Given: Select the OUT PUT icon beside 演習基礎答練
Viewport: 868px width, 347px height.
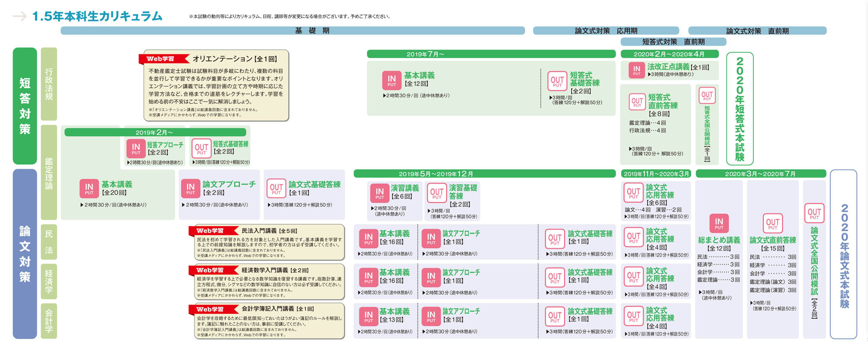Looking at the screenshot, I should [437, 193].
